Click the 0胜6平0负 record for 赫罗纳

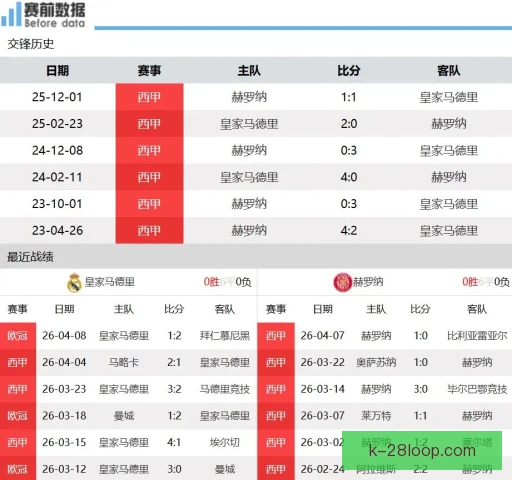coord(486,282)
